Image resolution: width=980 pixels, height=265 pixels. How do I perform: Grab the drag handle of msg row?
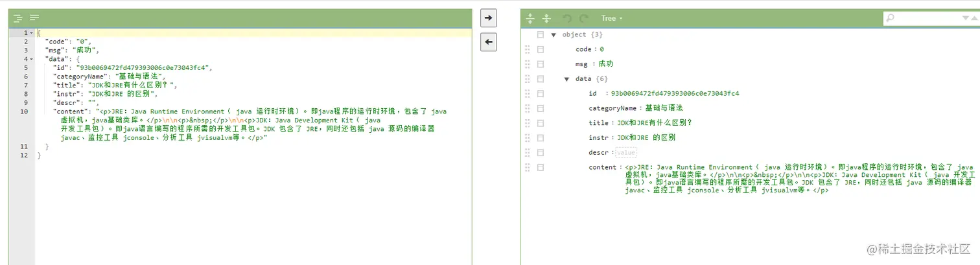(528, 64)
